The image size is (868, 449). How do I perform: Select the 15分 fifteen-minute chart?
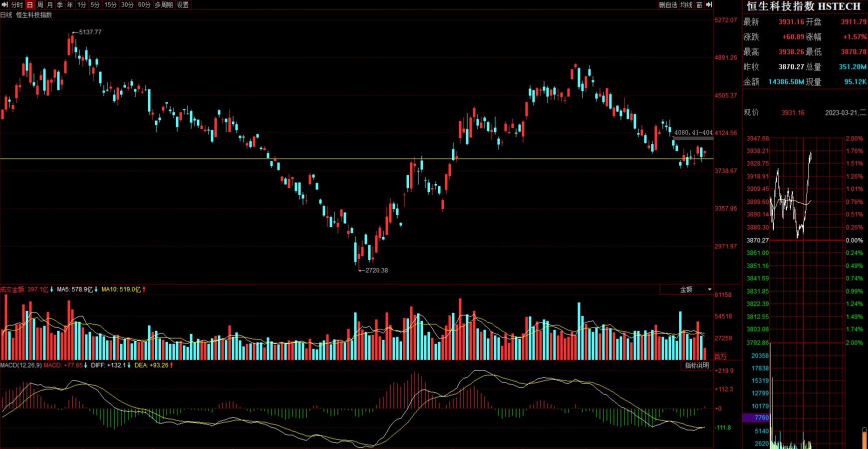110,4
